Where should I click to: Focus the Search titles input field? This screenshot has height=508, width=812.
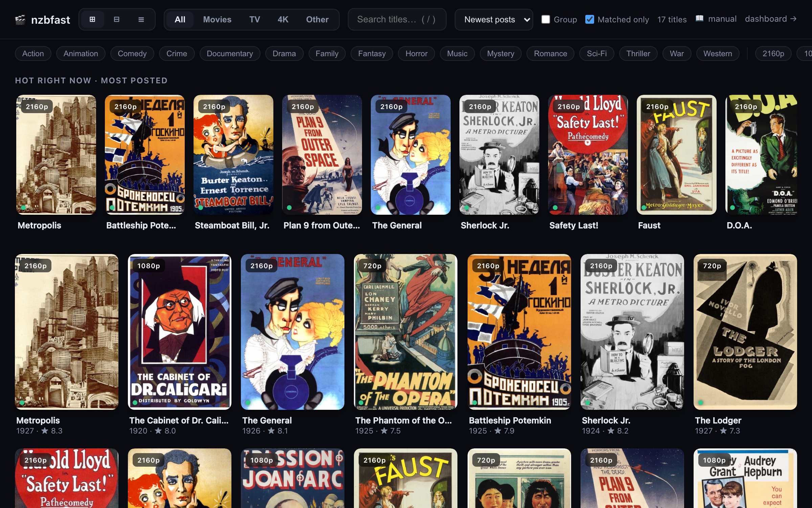tap(397, 19)
